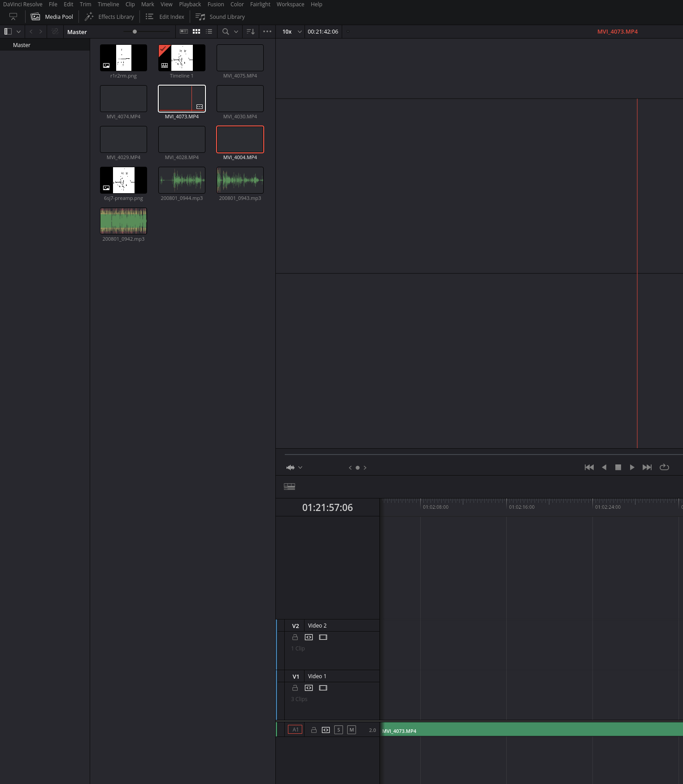Click the workspace layout icon below DaVinci Resolve
Screen dimensions: 683x784
[13, 17]
